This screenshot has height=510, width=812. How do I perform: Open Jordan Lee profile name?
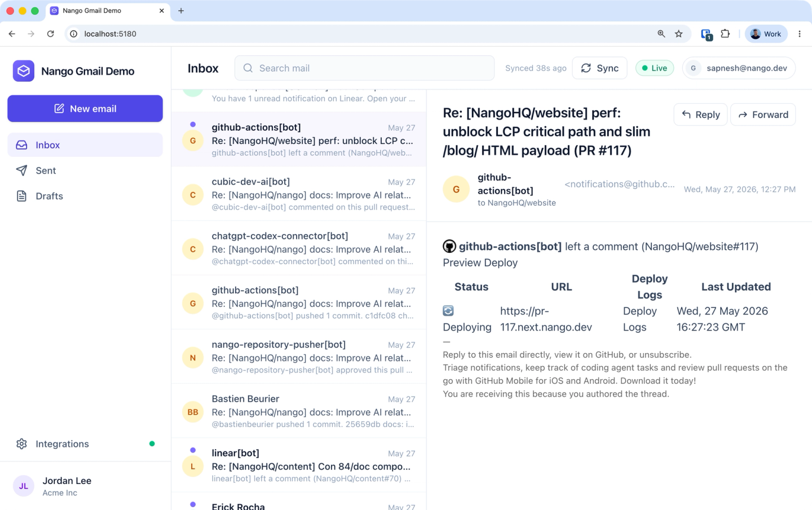click(x=67, y=481)
